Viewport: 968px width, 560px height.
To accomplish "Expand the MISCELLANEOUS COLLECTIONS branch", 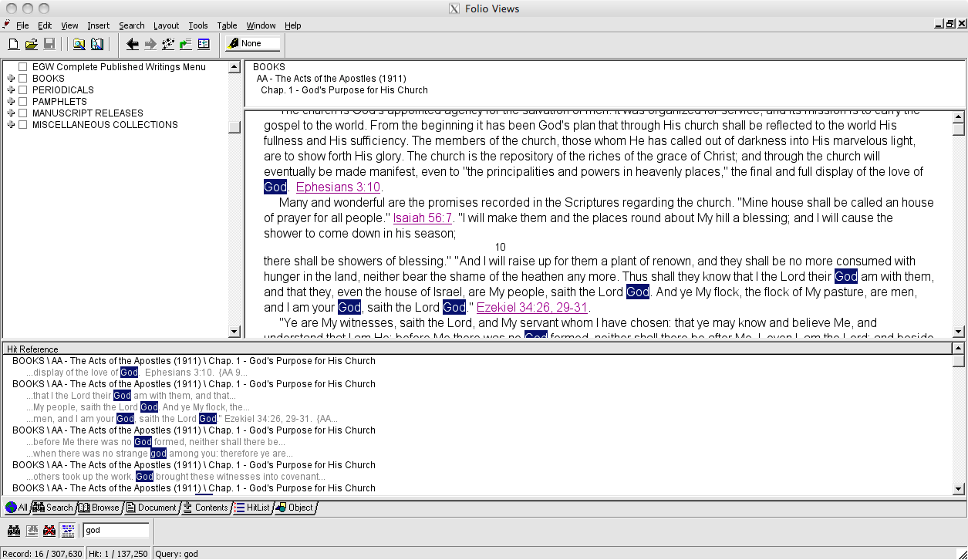I will [x=10, y=124].
